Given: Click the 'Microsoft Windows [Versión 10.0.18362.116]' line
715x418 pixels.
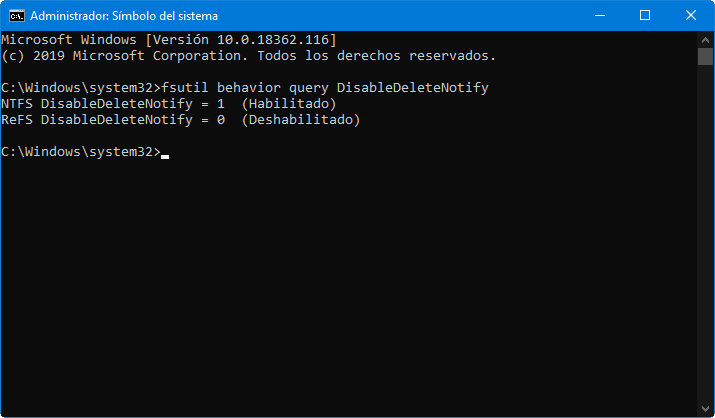Looking at the screenshot, I should [x=168, y=39].
